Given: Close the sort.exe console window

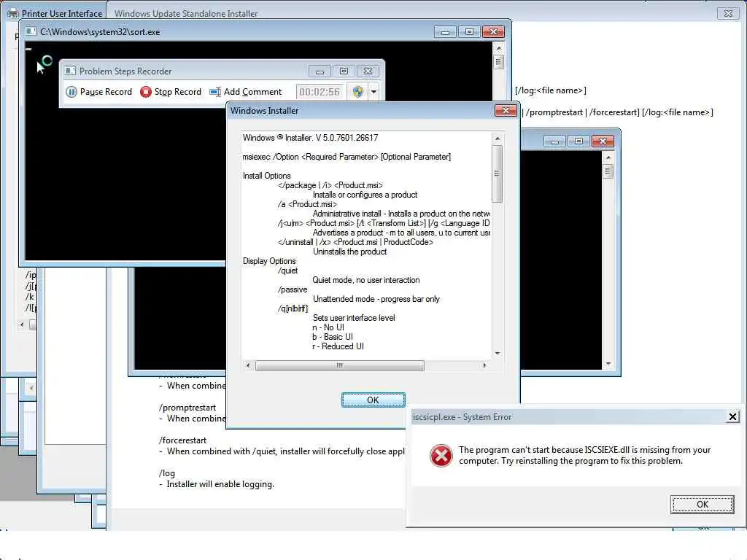Looking at the screenshot, I should pyautogui.click(x=494, y=32).
